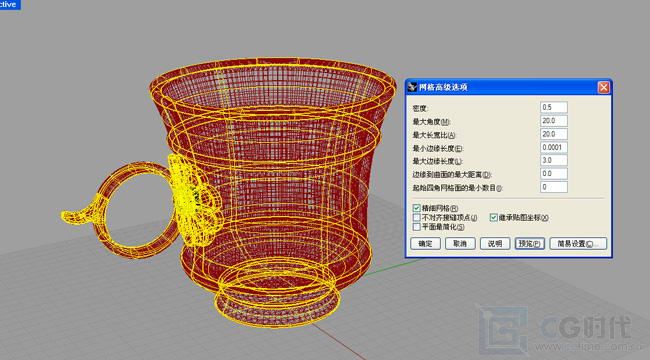Cancel the dialog with 取消
Viewport: 650px width, 360px height.
coord(460,243)
